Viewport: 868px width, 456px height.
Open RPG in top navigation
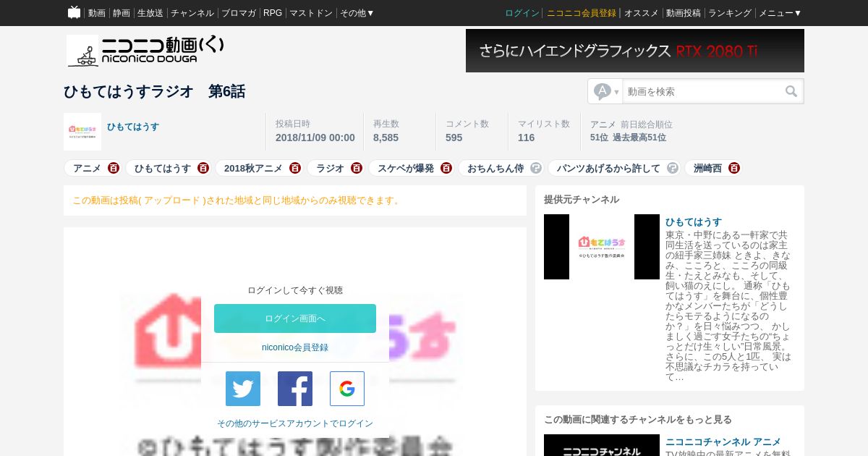[x=273, y=13]
